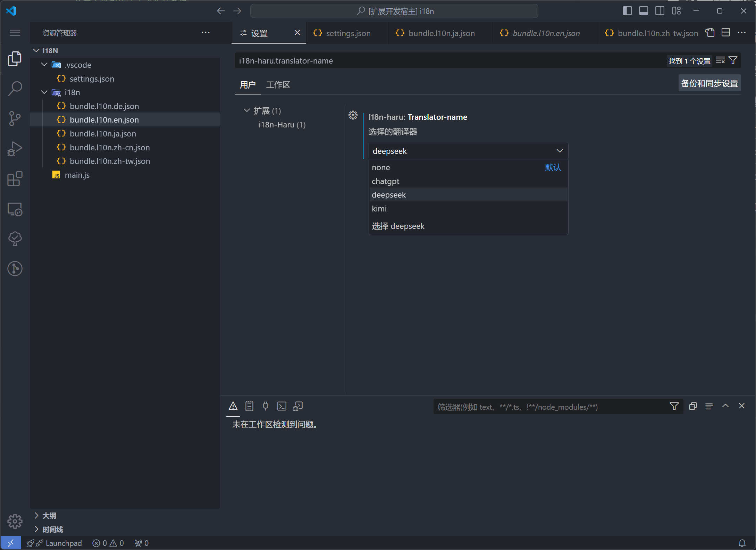Show the Output panel icon
This screenshot has height=550, width=756.
tap(249, 406)
